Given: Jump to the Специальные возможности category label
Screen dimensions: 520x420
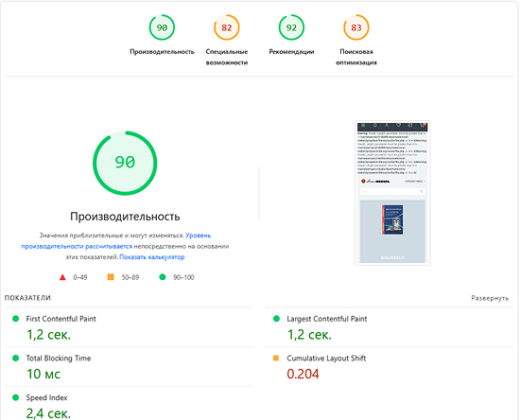Looking at the screenshot, I should click(x=227, y=57).
